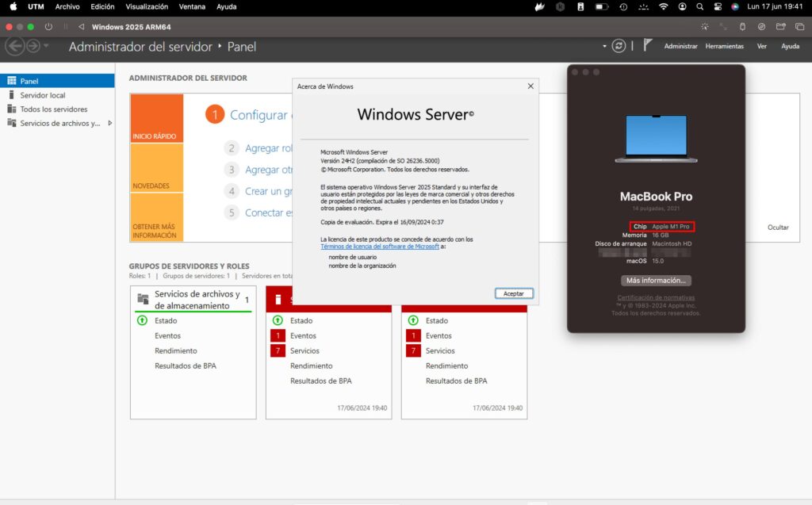The height and width of the screenshot is (505, 812).
Task: Launch Siri from the menu bar
Action: 735,6
